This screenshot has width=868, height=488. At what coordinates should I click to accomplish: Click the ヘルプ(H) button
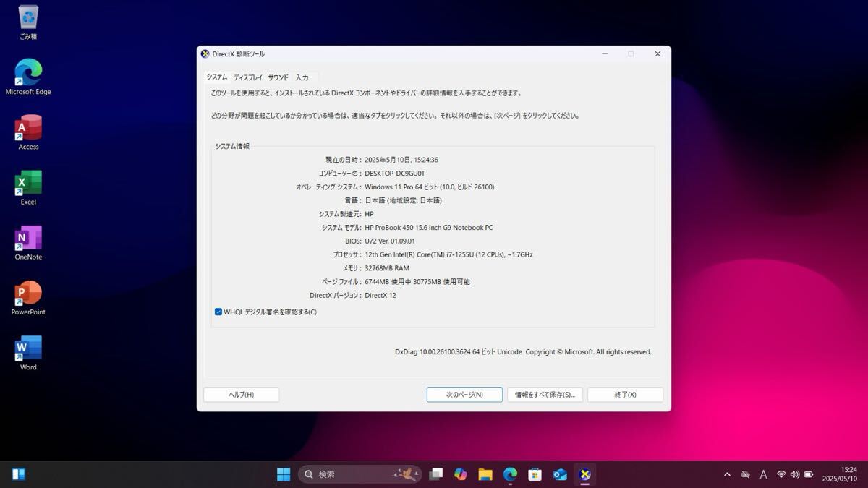pyautogui.click(x=241, y=395)
